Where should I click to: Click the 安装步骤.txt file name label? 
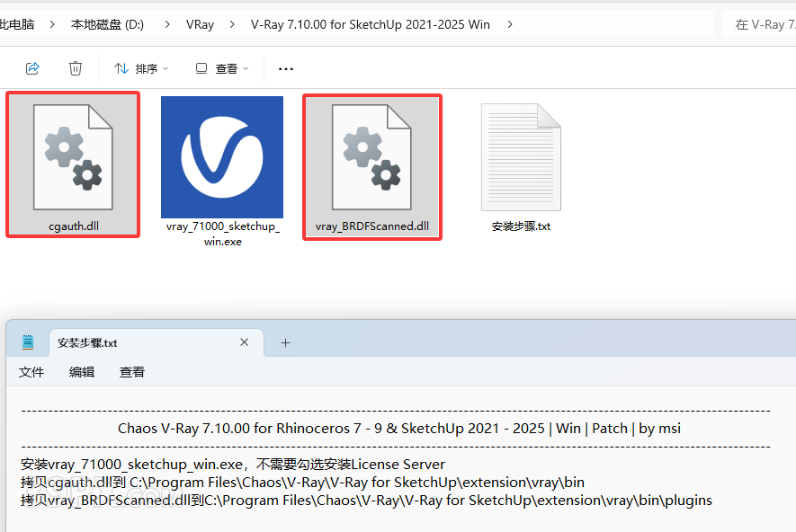coord(522,226)
